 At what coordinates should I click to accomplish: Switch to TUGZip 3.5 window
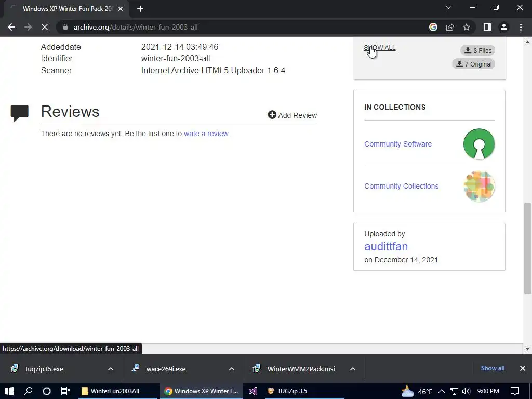[x=304, y=391]
